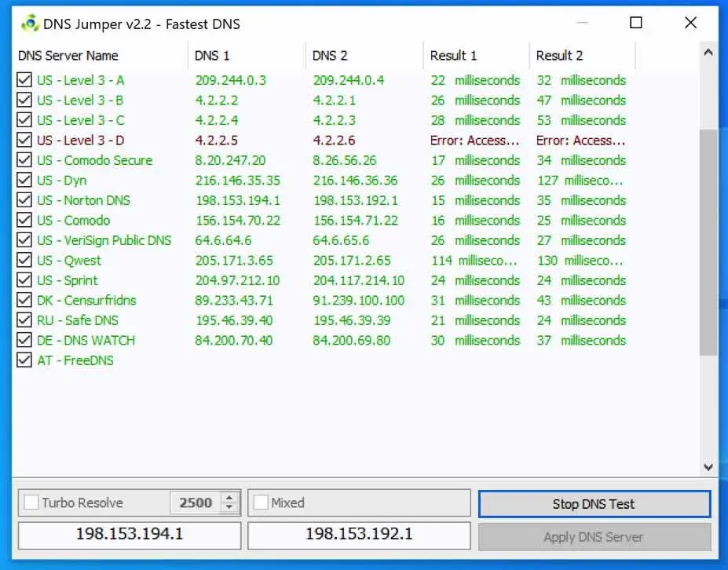Click the US - Sprint server name

[x=68, y=280]
